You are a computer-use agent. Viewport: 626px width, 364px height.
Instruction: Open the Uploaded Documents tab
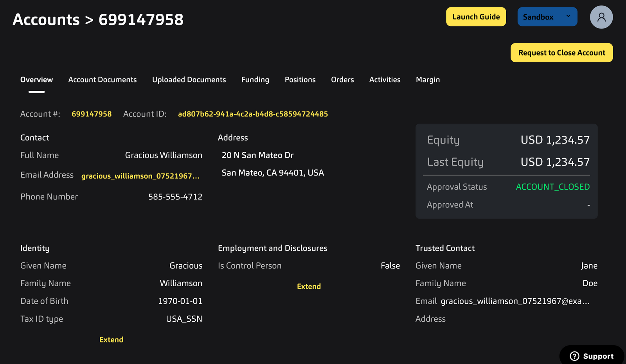pos(189,80)
